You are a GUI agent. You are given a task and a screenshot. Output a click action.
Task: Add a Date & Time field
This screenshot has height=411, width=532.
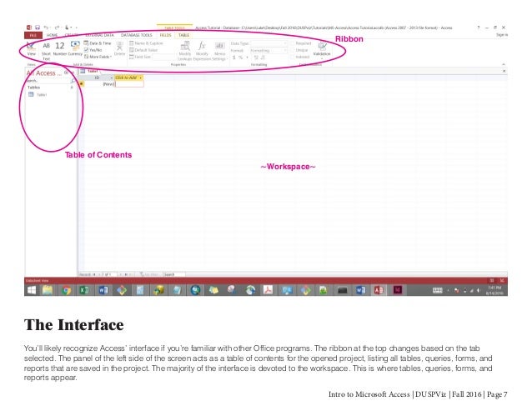(98, 43)
